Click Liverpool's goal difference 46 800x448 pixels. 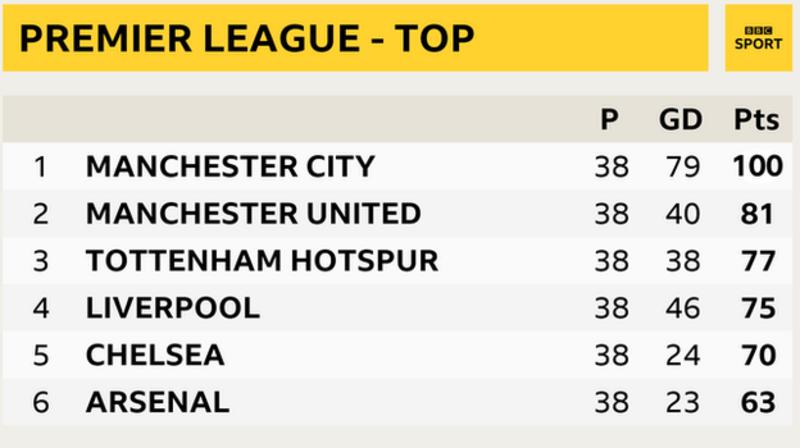683,308
